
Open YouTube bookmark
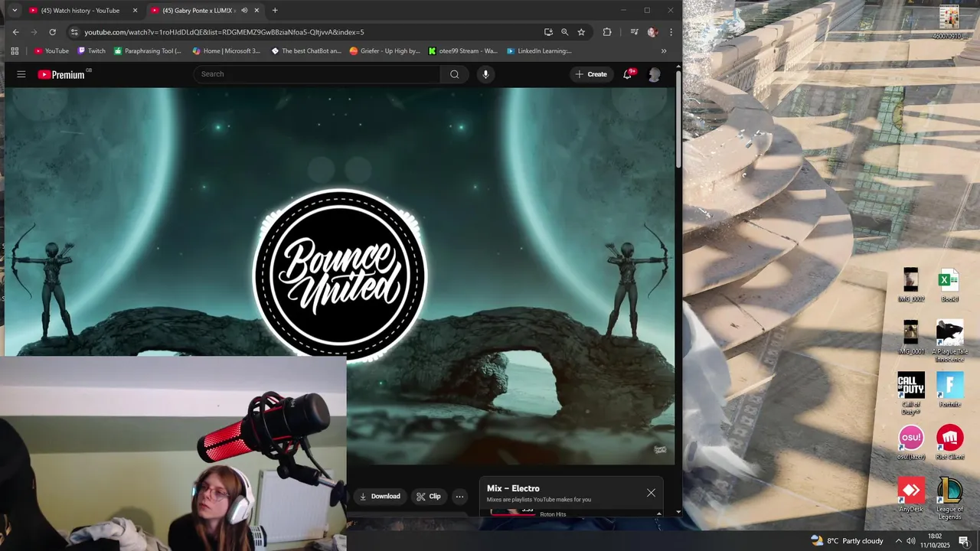click(52, 51)
